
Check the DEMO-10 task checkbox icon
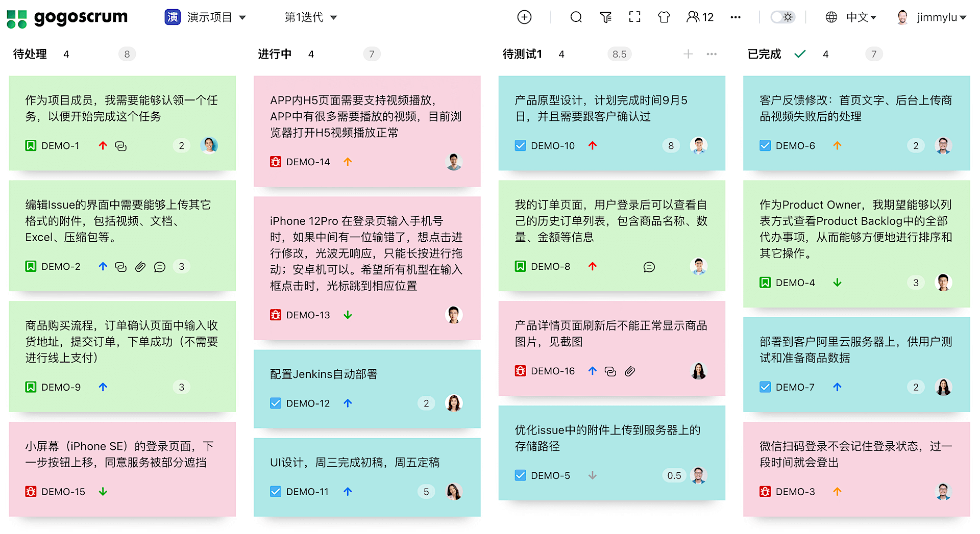(x=520, y=146)
